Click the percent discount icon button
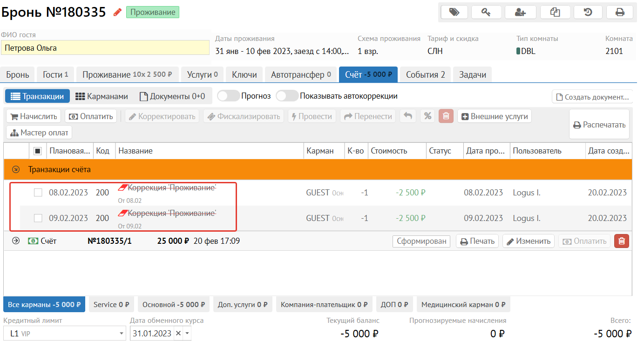The width and height of the screenshot is (644, 348). coord(427,116)
